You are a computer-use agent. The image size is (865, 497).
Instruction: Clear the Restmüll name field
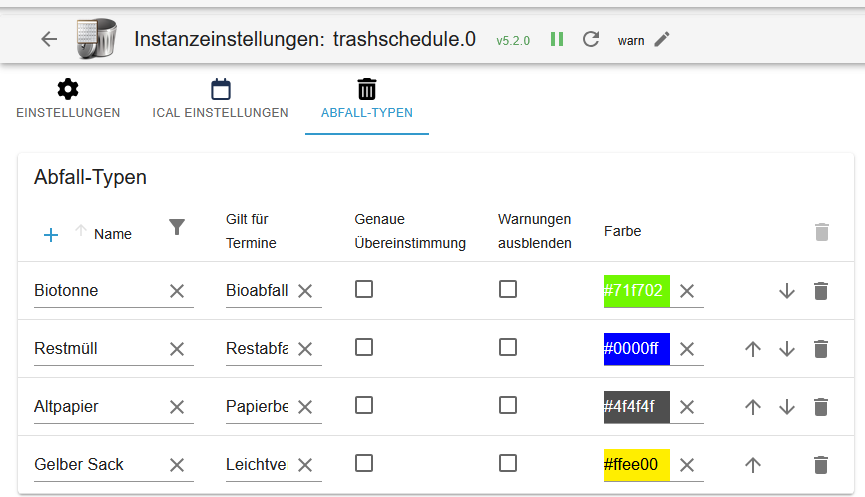(x=177, y=349)
